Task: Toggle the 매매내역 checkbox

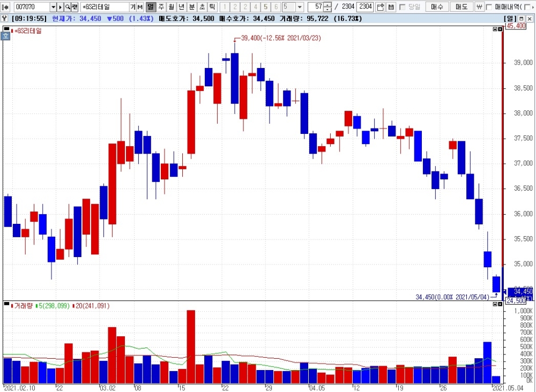Action: click(x=489, y=7)
